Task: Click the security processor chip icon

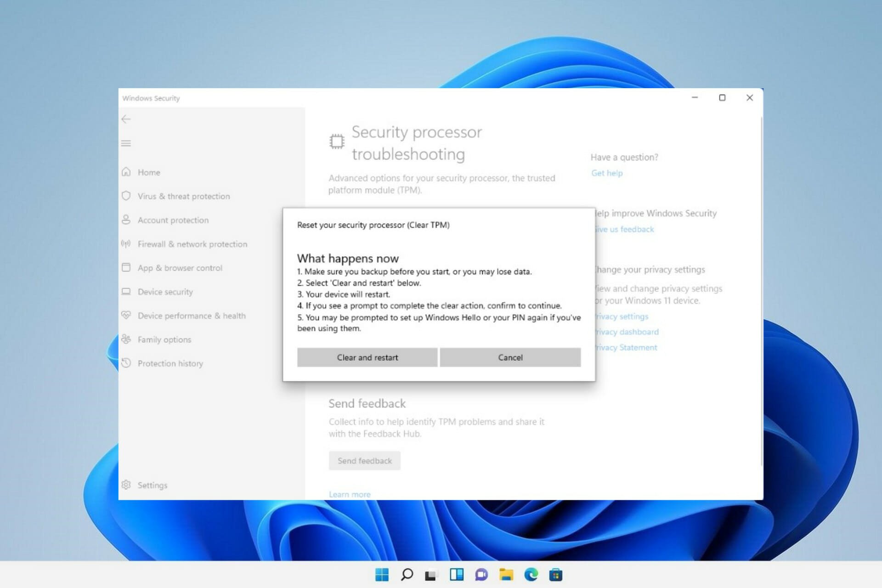Action: pos(337,141)
